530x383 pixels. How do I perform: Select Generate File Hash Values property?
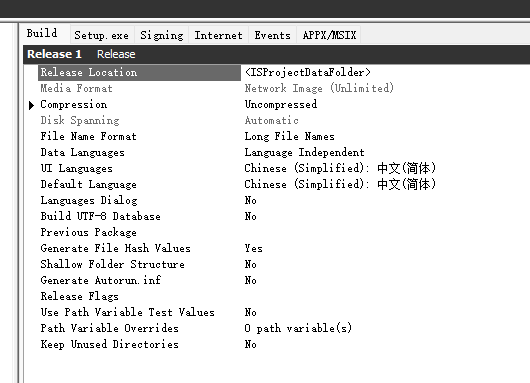115,248
